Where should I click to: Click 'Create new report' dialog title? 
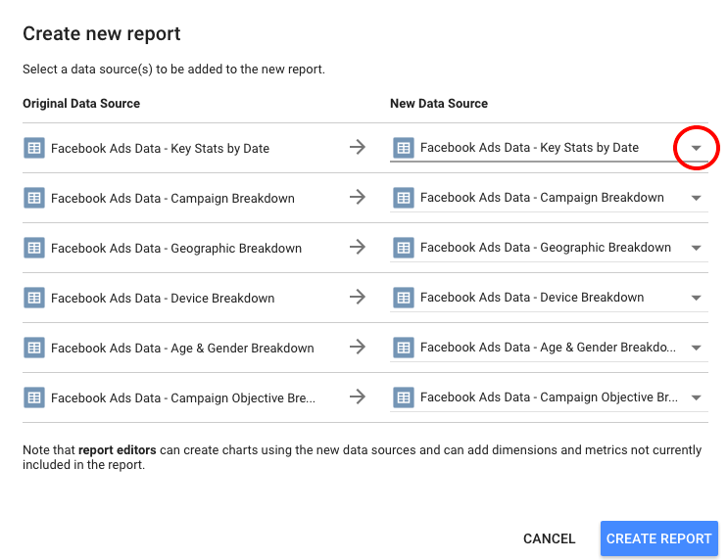(x=102, y=34)
